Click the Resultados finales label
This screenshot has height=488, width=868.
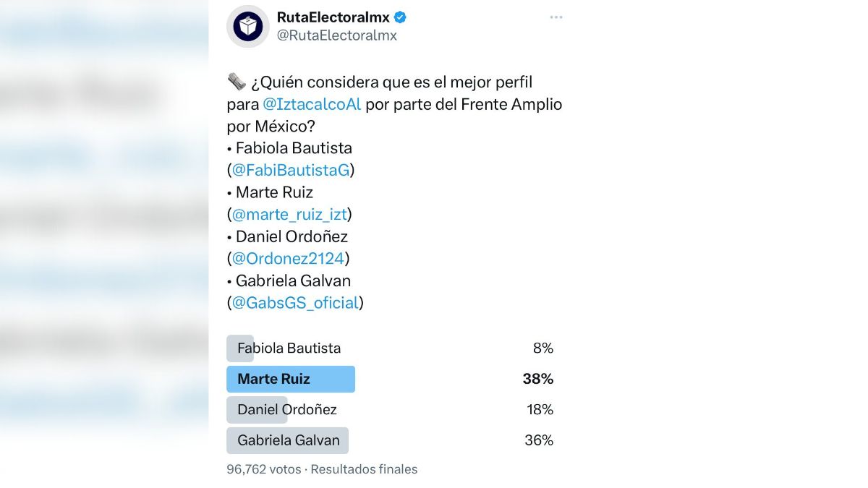coord(365,469)
